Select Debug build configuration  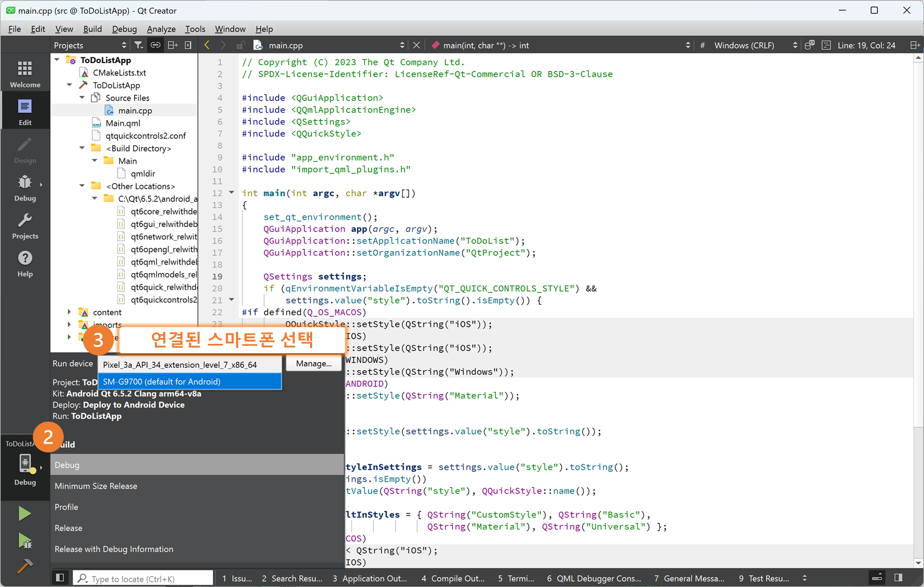coord(197,464)
